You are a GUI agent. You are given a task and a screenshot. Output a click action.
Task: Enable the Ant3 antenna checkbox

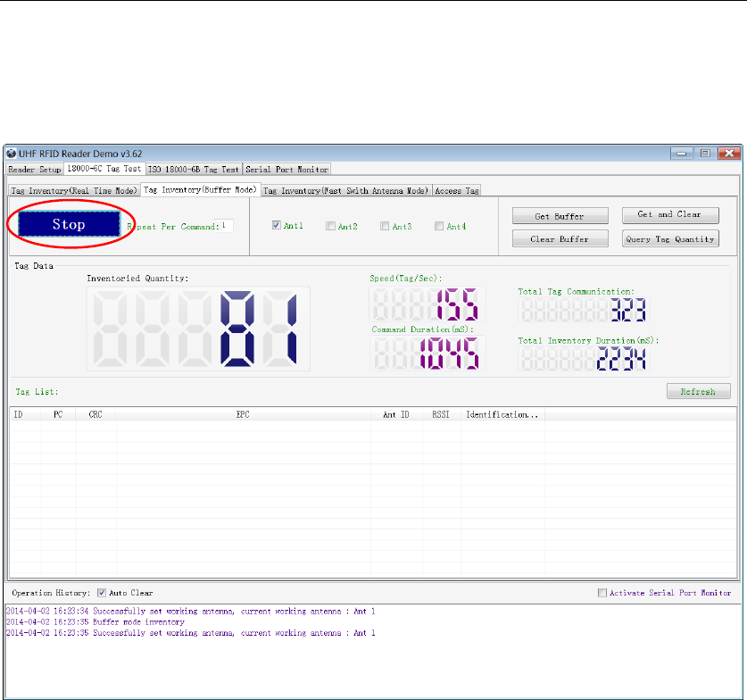386,227
